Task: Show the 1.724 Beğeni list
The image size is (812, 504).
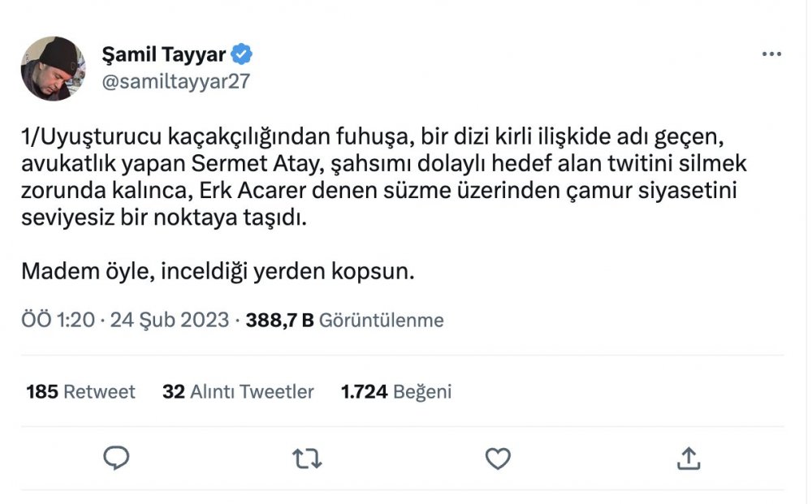Action: (x=396, y=392)
